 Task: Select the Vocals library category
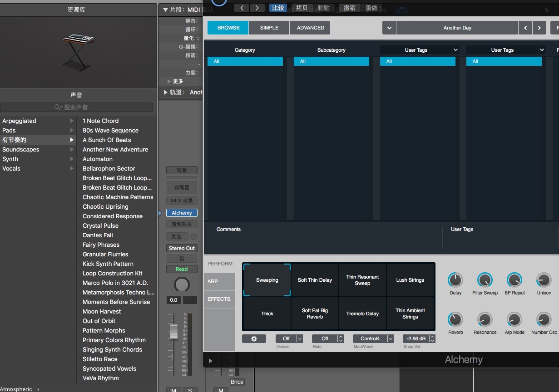coord(38,168)
